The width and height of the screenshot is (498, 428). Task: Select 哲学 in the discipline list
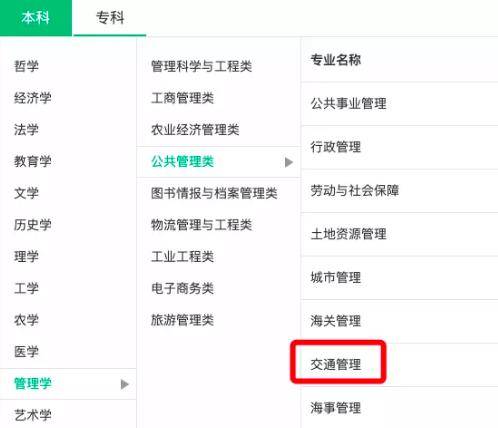(26, 66)
